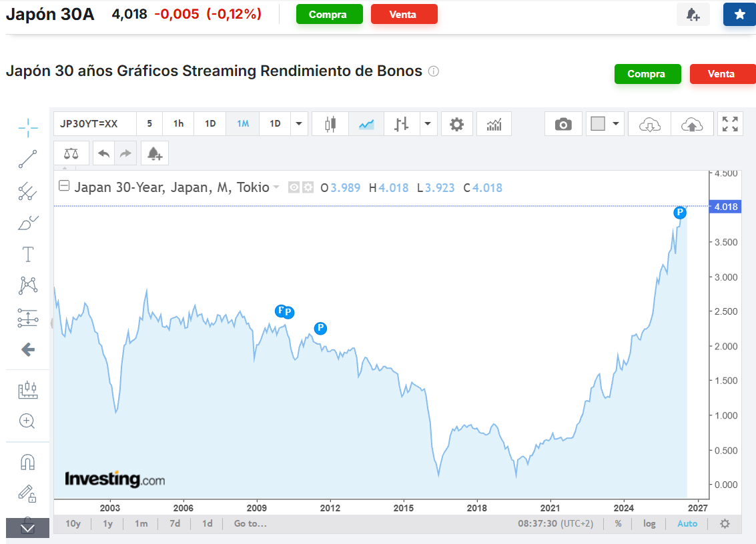Screen dimensions: 756x544
Task: Take a chart snapshot with camera icon
Action: (x=563, y=124)
